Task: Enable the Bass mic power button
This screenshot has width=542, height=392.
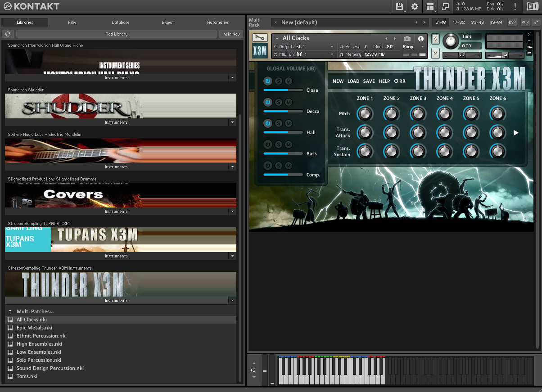Action: [268, 144]
